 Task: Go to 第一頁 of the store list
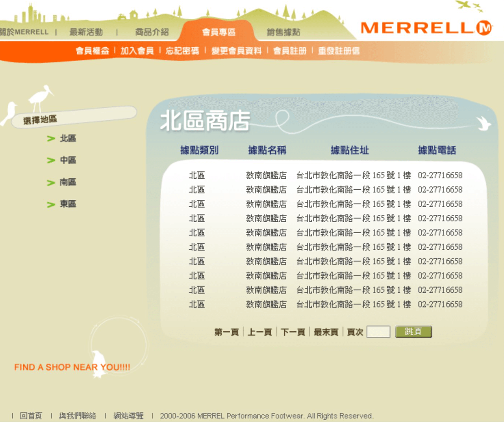(226, 332)
